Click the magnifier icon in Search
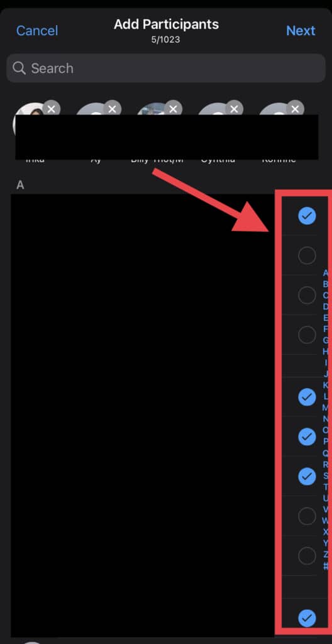 click(x=19, y=68)
